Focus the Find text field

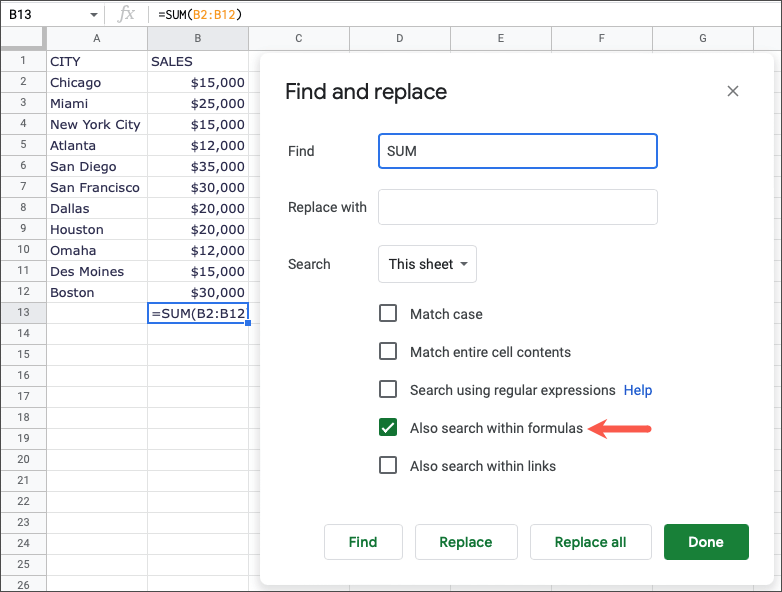(x=517, y=151)
